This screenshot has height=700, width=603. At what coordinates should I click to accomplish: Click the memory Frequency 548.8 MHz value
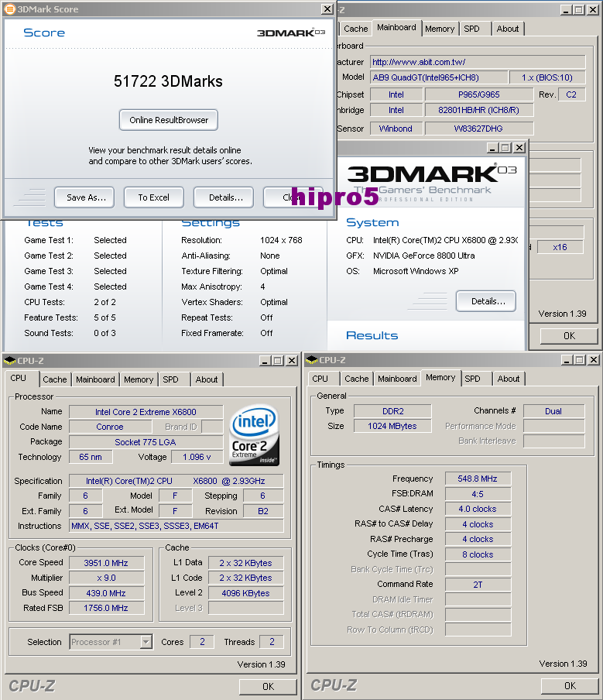(x=478, y=479)
